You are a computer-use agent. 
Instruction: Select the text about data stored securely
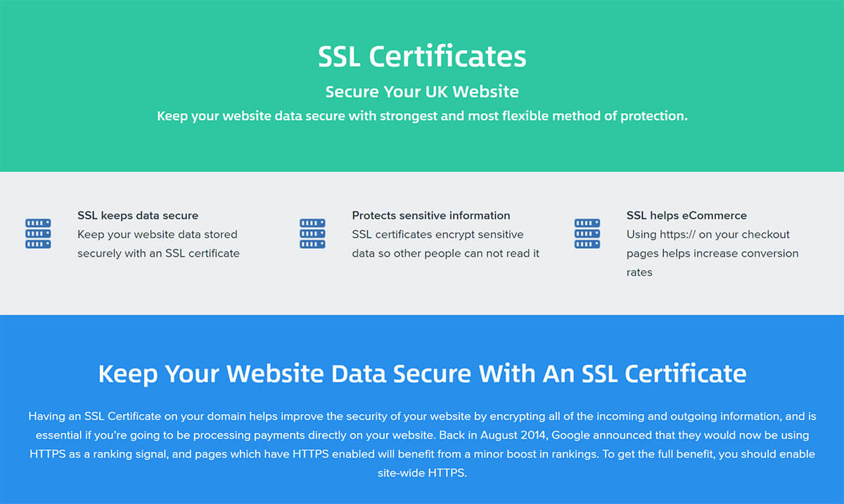point(158,244)
